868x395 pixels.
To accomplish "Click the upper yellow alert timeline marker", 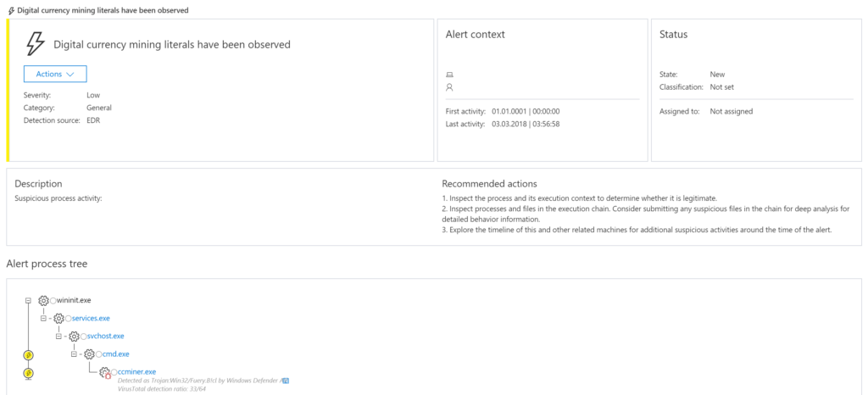I will [28, 355].
